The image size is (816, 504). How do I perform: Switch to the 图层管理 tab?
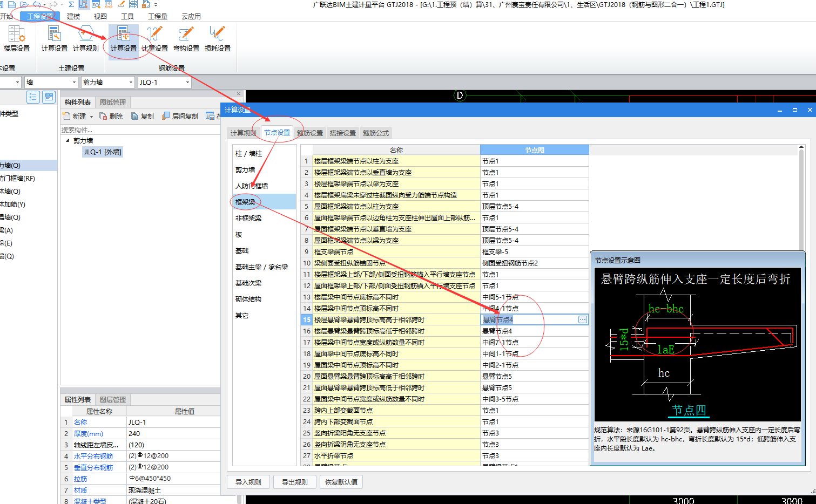pos(113,399)
